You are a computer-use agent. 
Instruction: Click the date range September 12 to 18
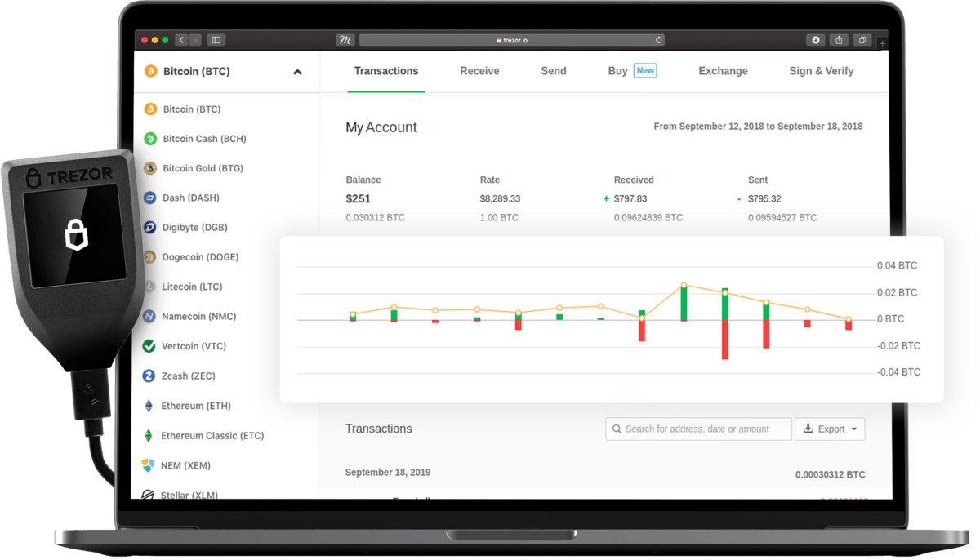pyautogui.click(x=758, y=127)
